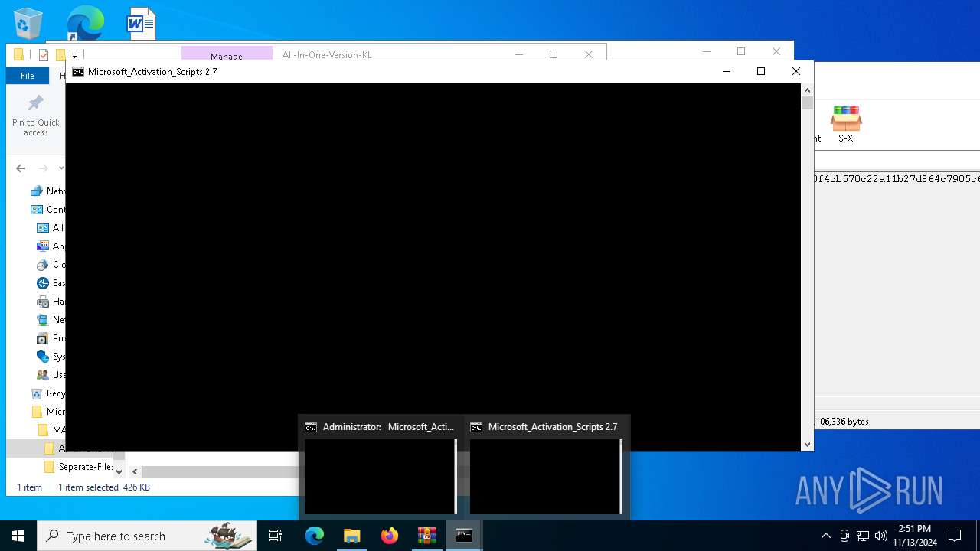Show hidden system tray icons chevron

(x=825, y=536)
